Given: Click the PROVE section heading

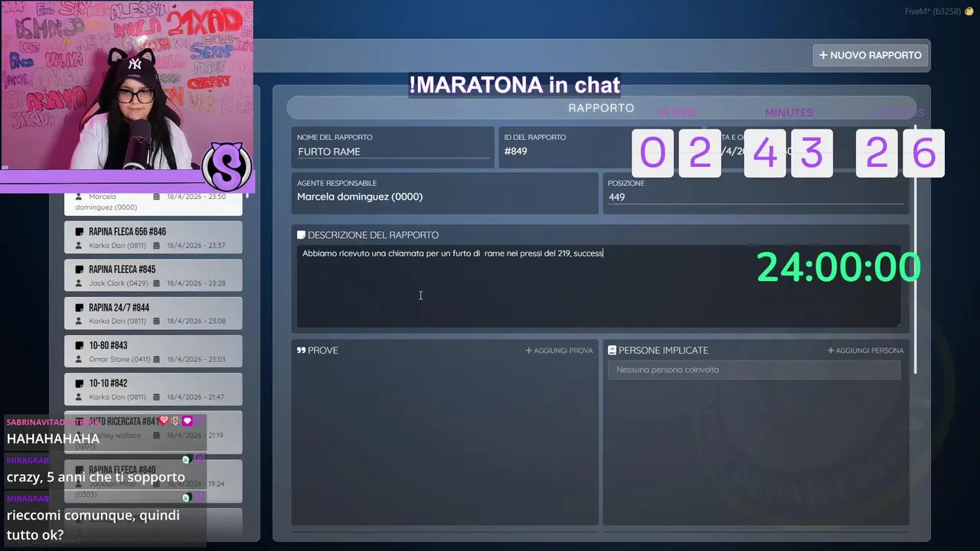Looking at the screenshot, I should coord(322,350).
